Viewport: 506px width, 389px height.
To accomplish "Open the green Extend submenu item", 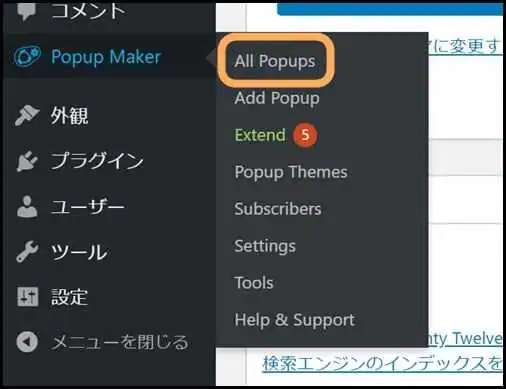I will click(260, 135).
